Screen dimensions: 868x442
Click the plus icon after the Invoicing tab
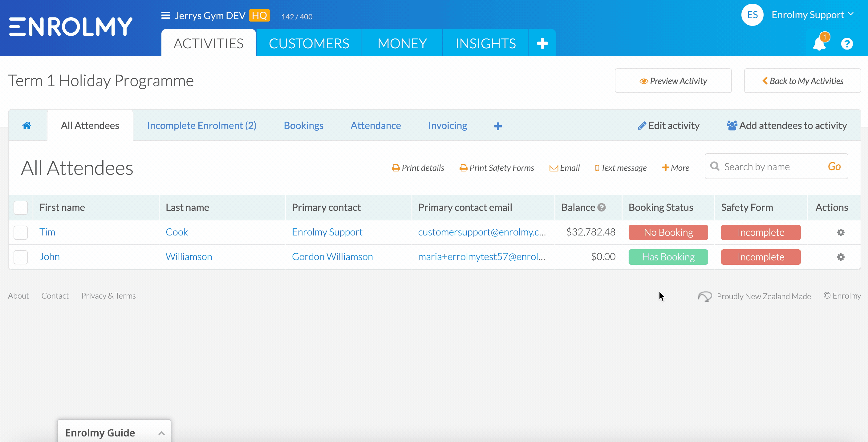pos(498,126)
